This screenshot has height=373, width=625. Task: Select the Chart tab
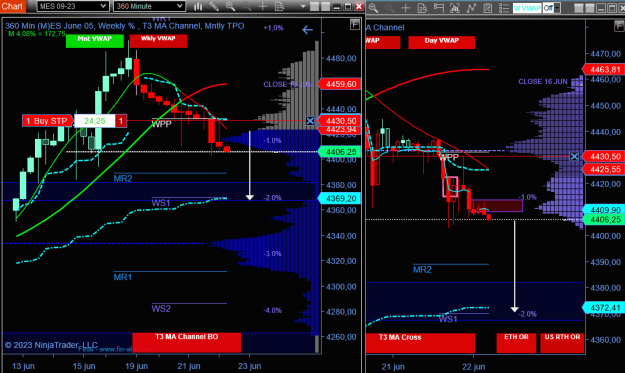pyautogui.click(x=12, y=6)
